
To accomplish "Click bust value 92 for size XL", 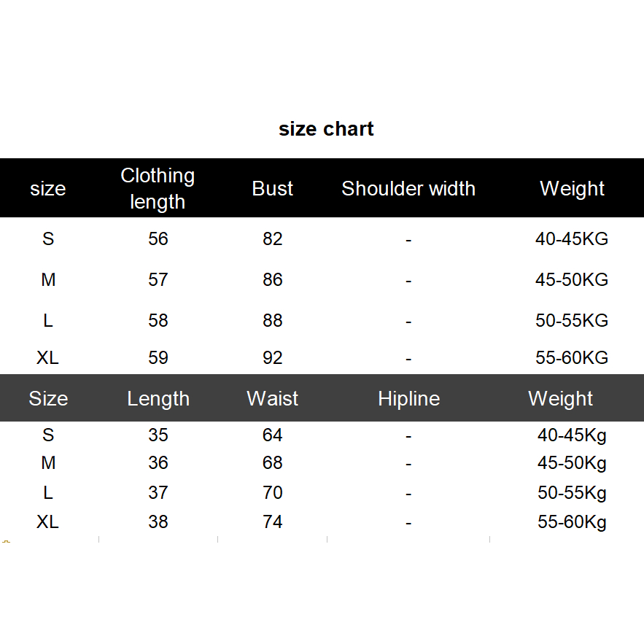I will pos(273,358).
